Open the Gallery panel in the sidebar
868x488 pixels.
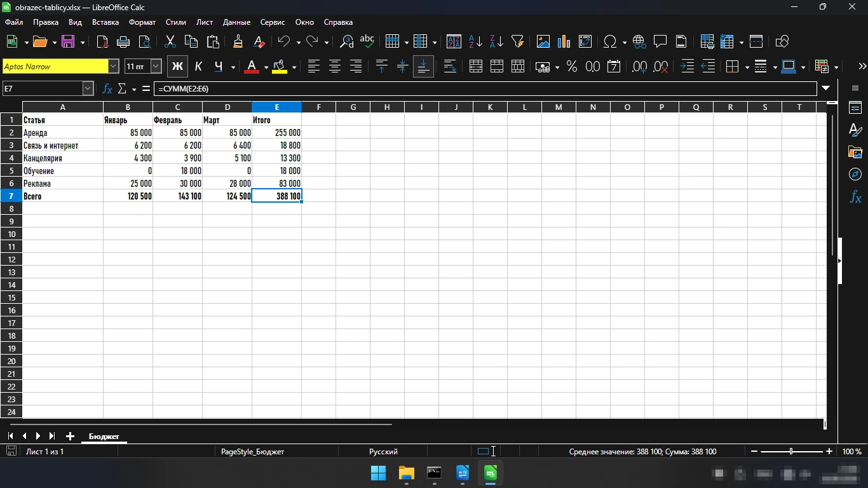click(x=855, y=152)
